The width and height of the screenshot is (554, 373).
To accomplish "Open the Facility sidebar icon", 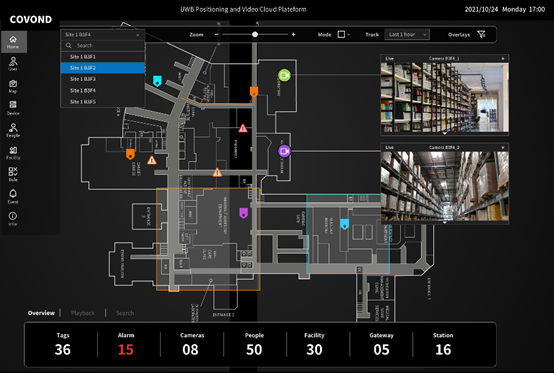I will [13, 153].
